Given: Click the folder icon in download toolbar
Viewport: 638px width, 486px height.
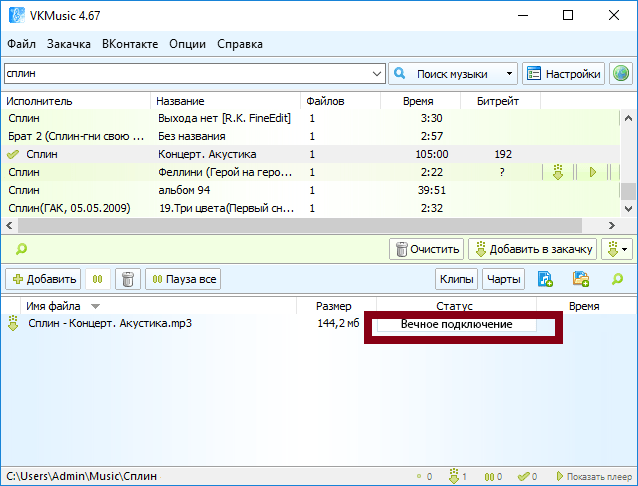Looking at the screenshot, I should (x=581, y=279).
